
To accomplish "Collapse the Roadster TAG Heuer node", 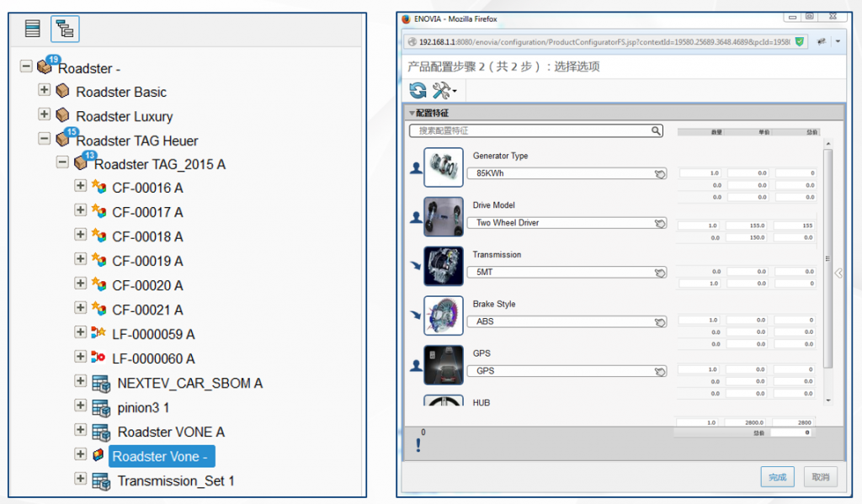I will coord(45,139).
